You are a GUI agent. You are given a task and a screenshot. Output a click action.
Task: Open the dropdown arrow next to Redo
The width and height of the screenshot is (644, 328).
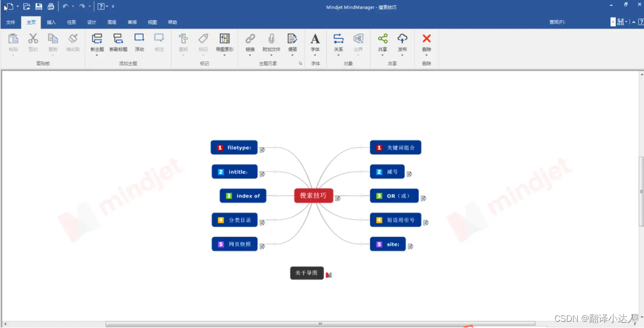[x=89, y=7]
